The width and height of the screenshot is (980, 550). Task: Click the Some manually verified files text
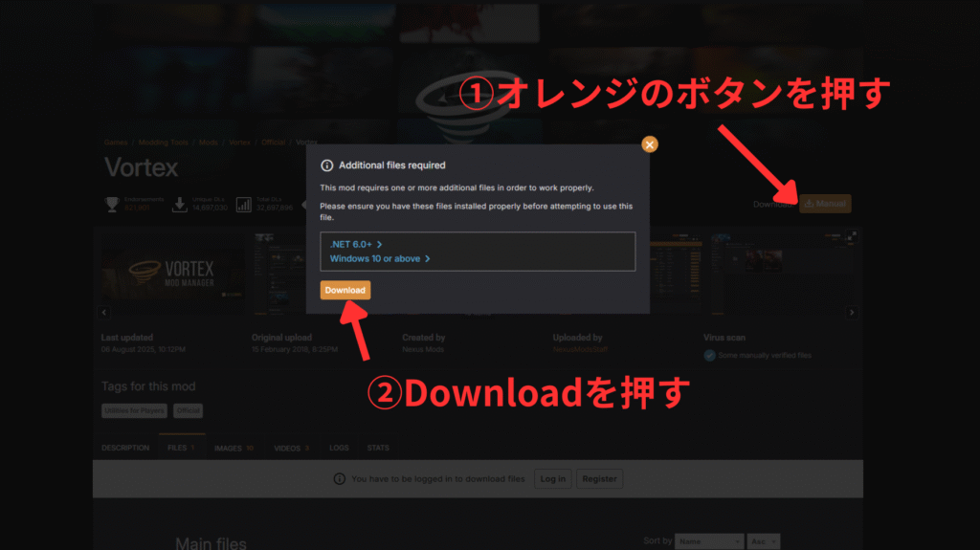pos(765,355)
